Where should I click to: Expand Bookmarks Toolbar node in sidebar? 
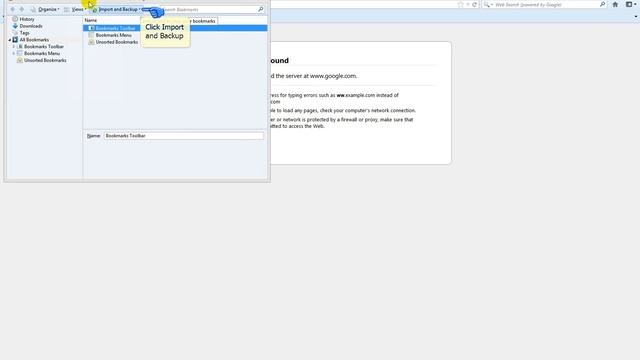(x=13, y=47)
